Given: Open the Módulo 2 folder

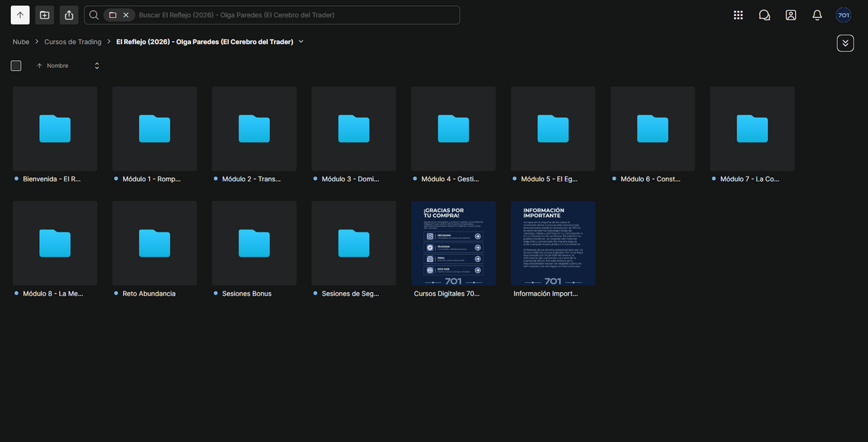Looking at the screenshot, I should click(x=254, y=129).
